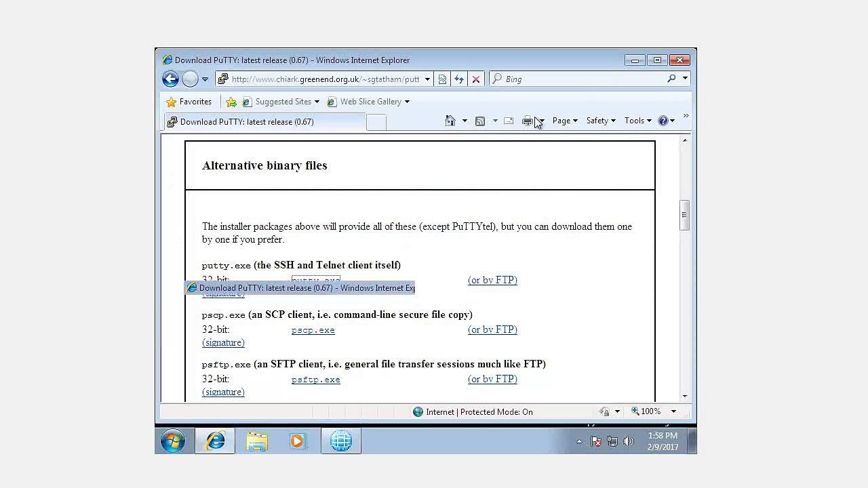The height and width of the screenshot is (488, 868).
Task: Click the taskbar clock showing 1:58 PM
Action: (663, 441)
